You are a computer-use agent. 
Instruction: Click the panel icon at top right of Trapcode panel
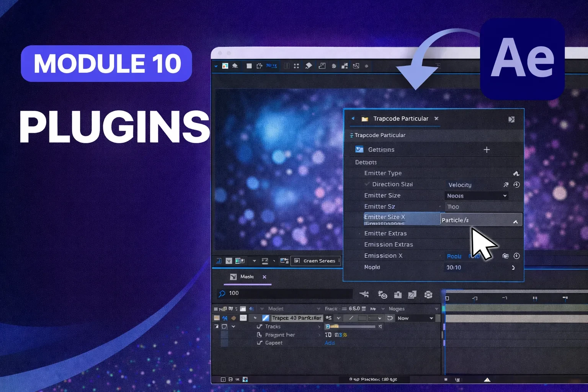click(511, 119)
